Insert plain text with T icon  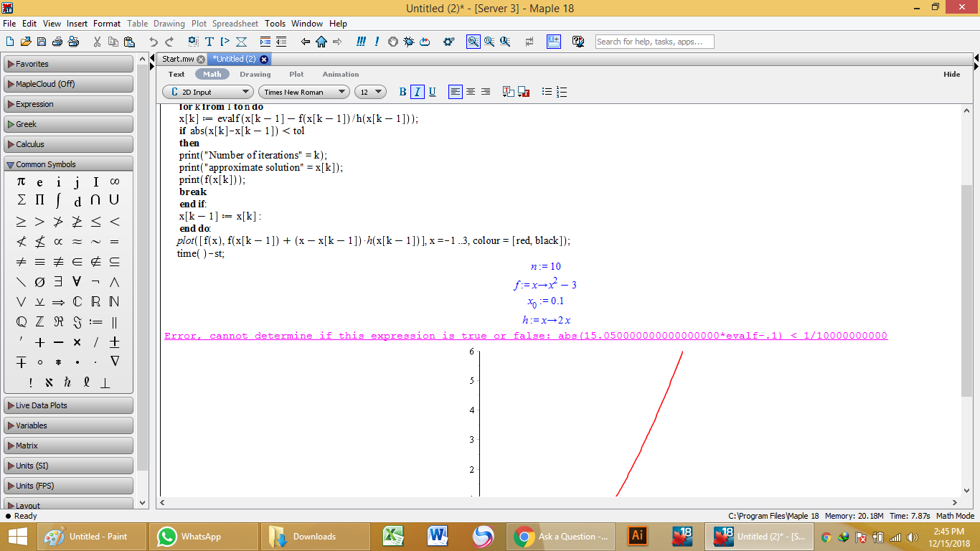(209, 42)
